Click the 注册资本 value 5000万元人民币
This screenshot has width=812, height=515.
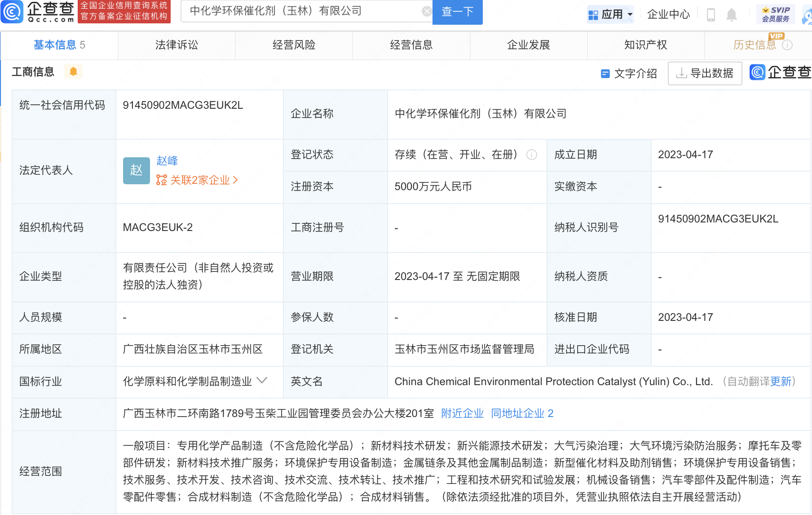[433, 186]
